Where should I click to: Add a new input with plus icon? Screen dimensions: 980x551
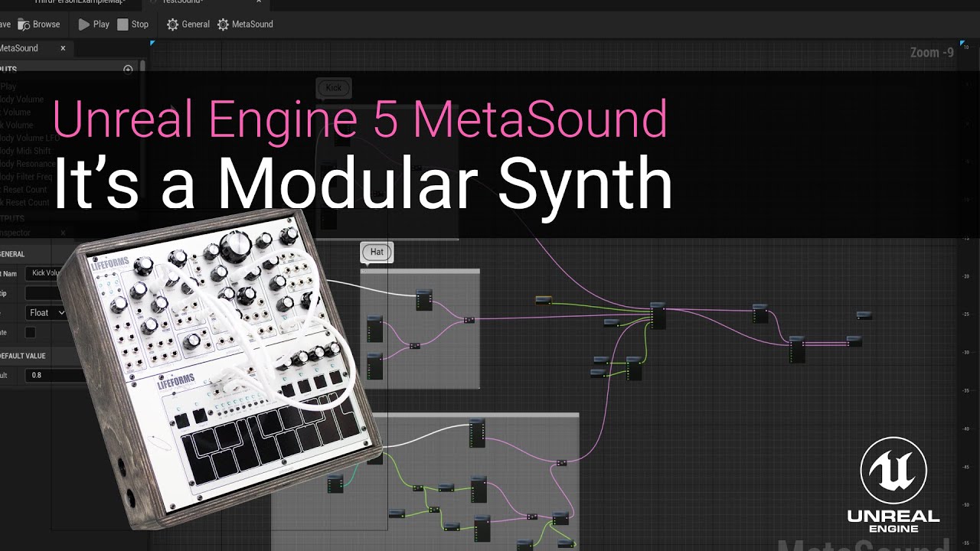(128, 70)
